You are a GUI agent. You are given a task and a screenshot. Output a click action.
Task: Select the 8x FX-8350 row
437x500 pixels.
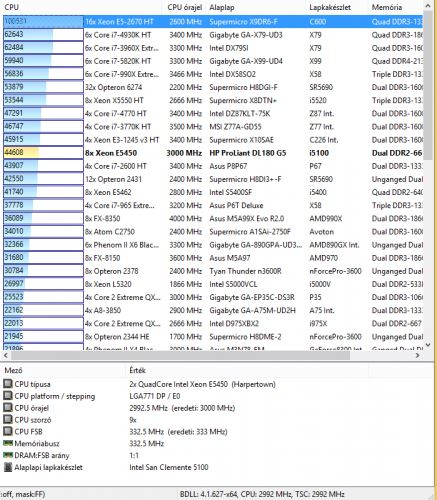click(x=213, y=218)
